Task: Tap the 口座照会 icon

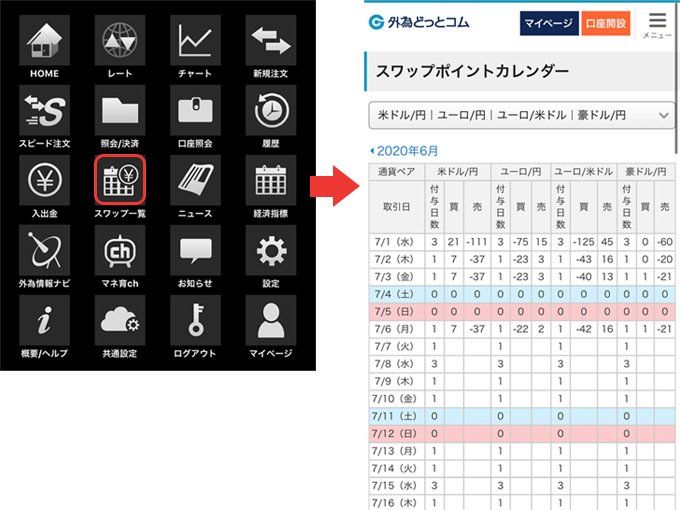Action: coord(194,110)
